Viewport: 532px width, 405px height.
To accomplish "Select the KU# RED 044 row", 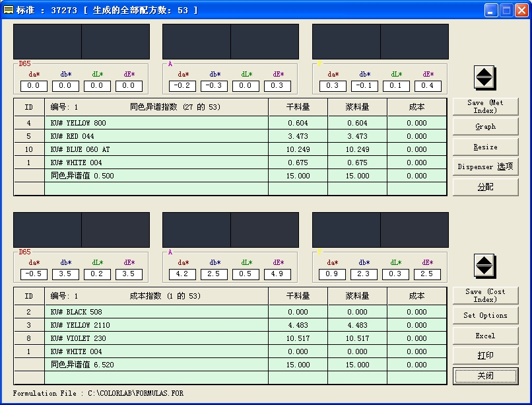I will click(230, 136).
